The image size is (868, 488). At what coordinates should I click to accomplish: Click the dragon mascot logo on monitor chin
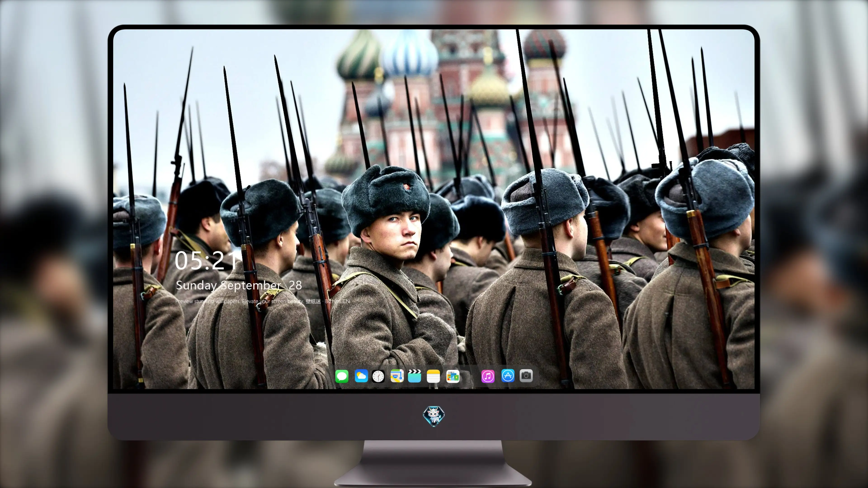pyautogui.click(x=434, y=416)
